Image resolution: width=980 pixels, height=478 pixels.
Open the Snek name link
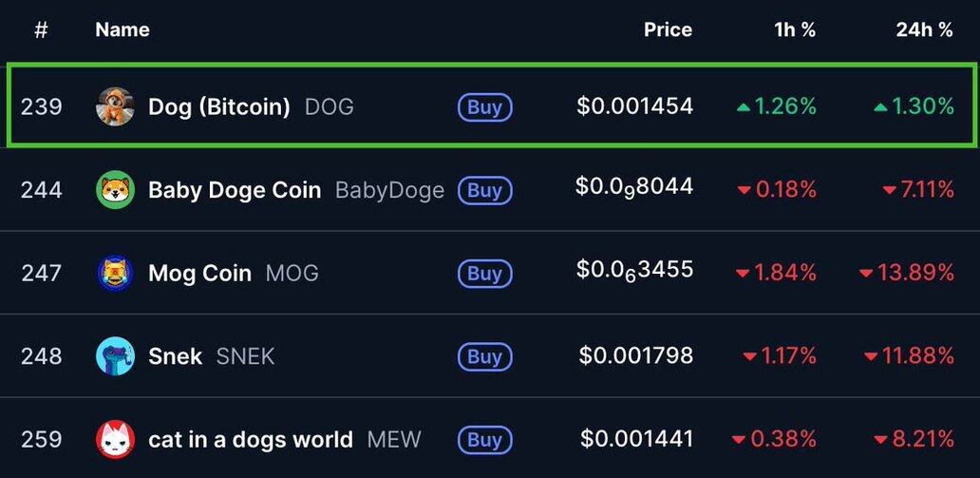tap(175, 356)
